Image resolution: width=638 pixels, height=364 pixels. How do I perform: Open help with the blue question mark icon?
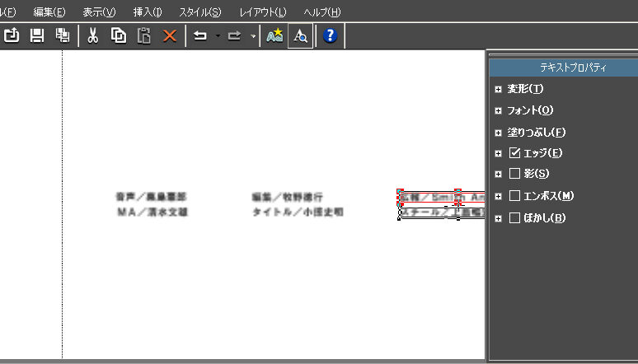tap(331, 36)
